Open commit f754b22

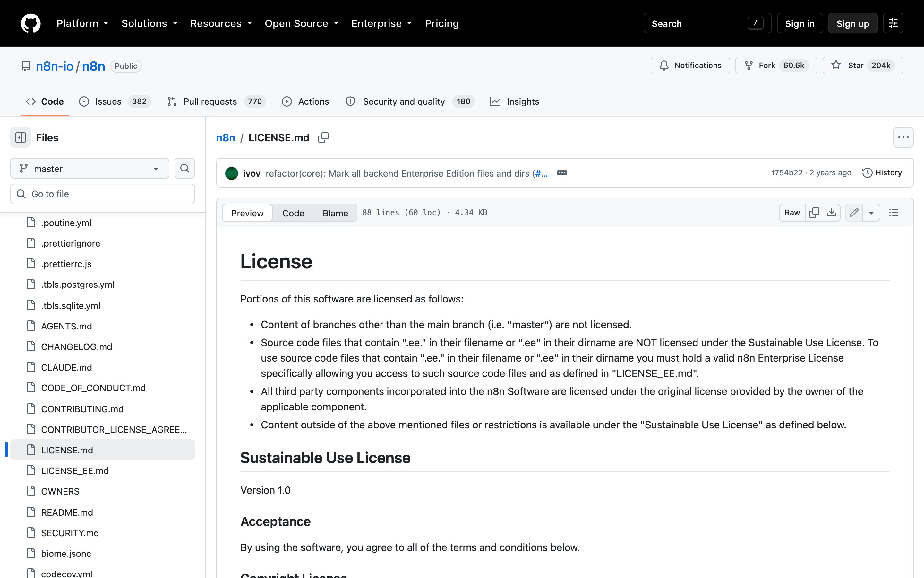[x=787, y=173]
